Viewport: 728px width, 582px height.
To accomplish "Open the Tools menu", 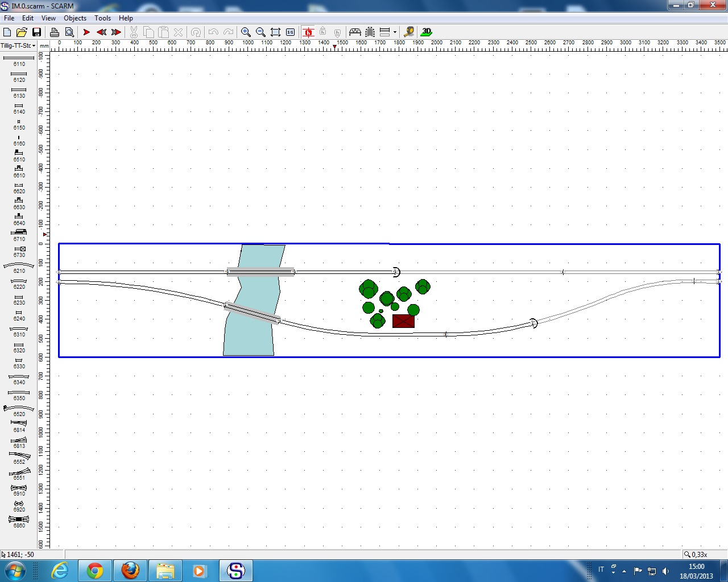I will coord(102,18).
